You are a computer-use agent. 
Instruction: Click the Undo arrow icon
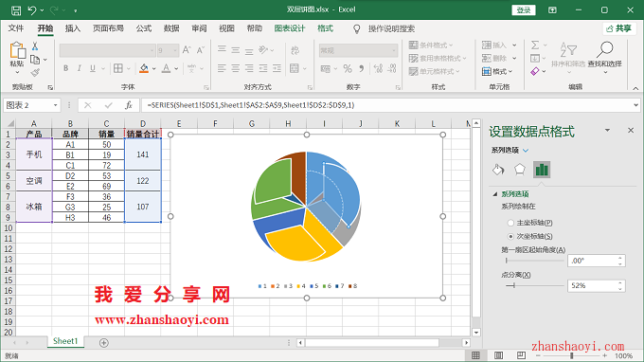pyautogui.click(x=31, y=10)
